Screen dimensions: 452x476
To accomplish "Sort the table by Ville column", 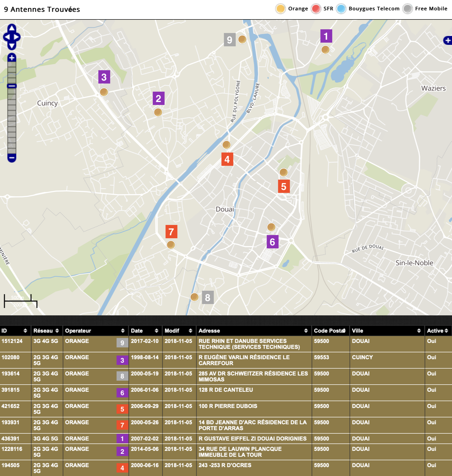I will 387,331.
